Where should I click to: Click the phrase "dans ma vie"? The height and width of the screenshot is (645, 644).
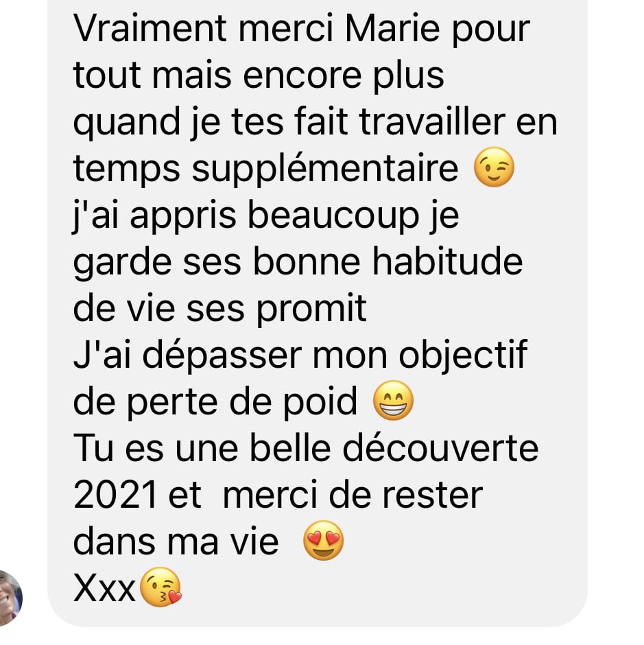tap(176, 542)
